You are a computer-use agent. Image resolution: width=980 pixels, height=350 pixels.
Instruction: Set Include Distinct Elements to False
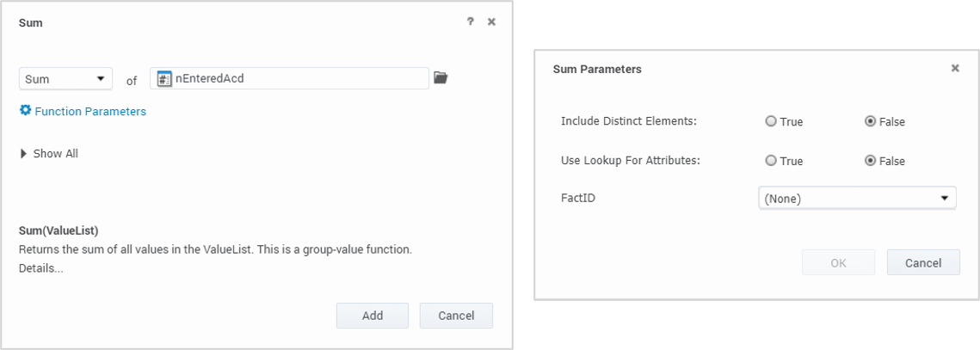[870, 121]
